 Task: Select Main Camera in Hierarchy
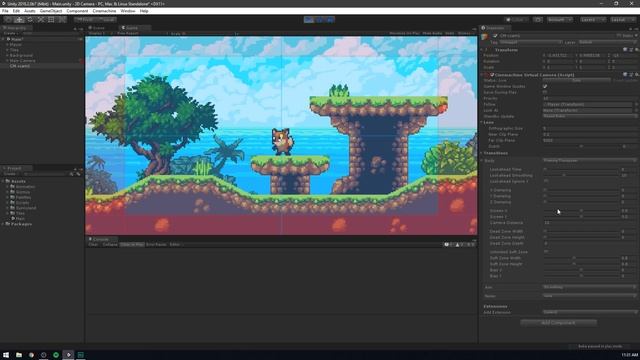click(22, 61)
